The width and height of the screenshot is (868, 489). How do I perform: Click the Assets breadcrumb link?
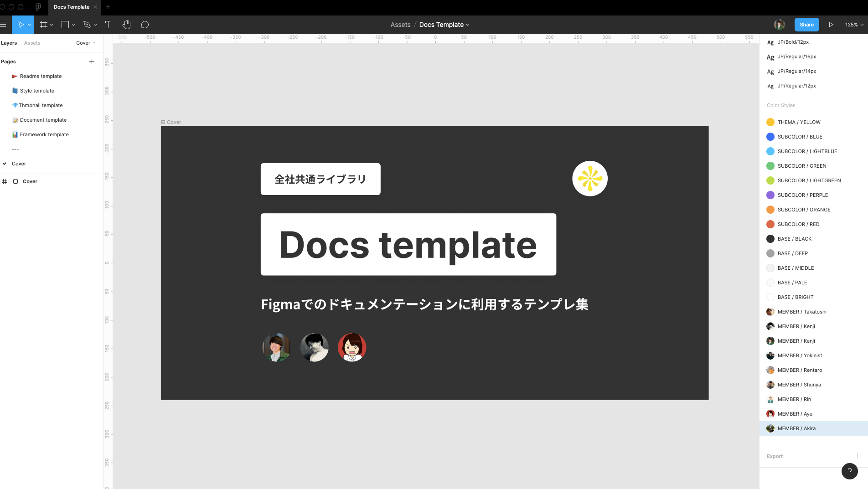click(x=400, y=25)
